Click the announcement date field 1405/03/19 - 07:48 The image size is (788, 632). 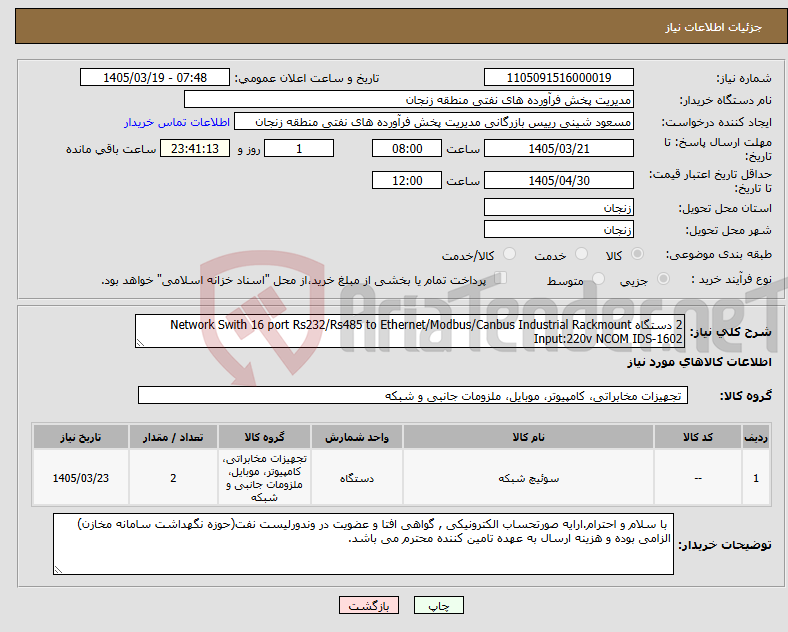(x=155, y=77)
